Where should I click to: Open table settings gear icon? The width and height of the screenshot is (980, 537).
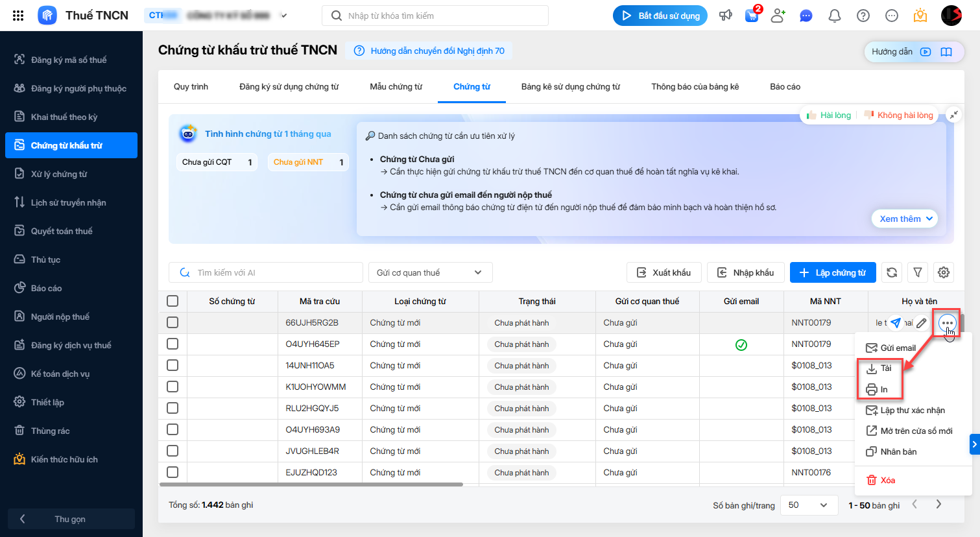(944, 272)
